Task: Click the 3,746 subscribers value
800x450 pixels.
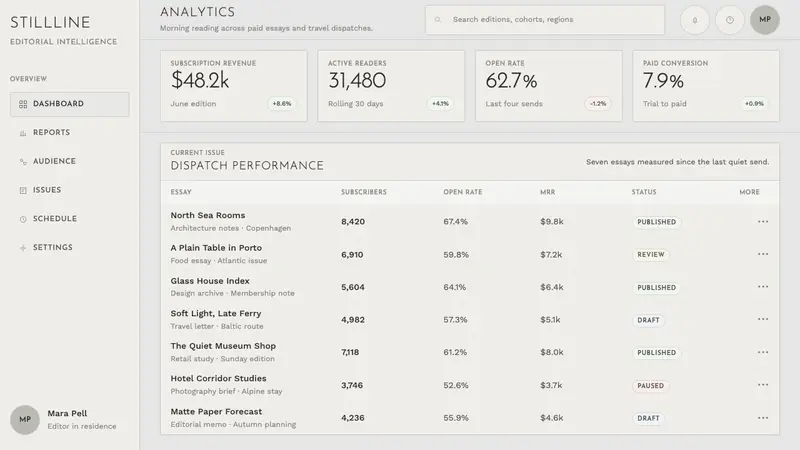Action: [x=352, y=385]
